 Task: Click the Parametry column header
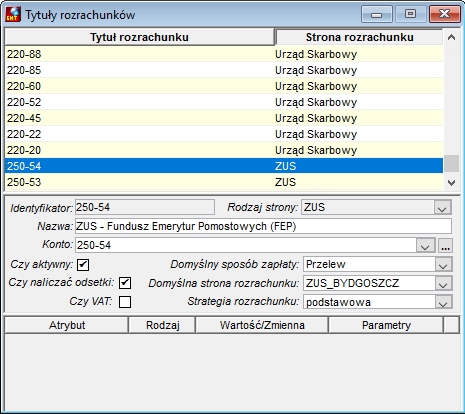(386, 325)
